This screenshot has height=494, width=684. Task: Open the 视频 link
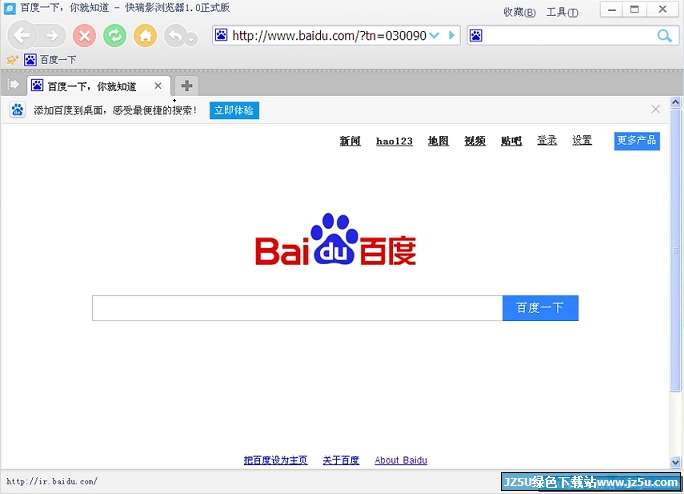(x=475, y=141)
